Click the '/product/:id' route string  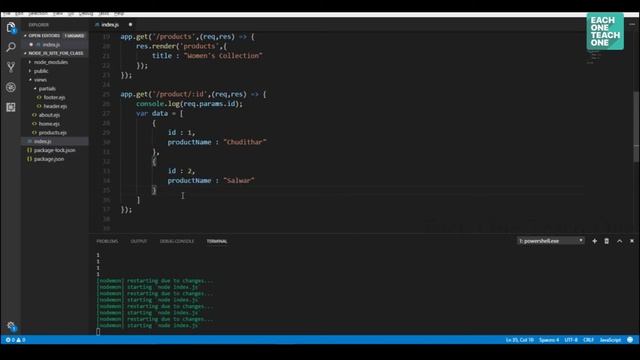tap(180, 94)
